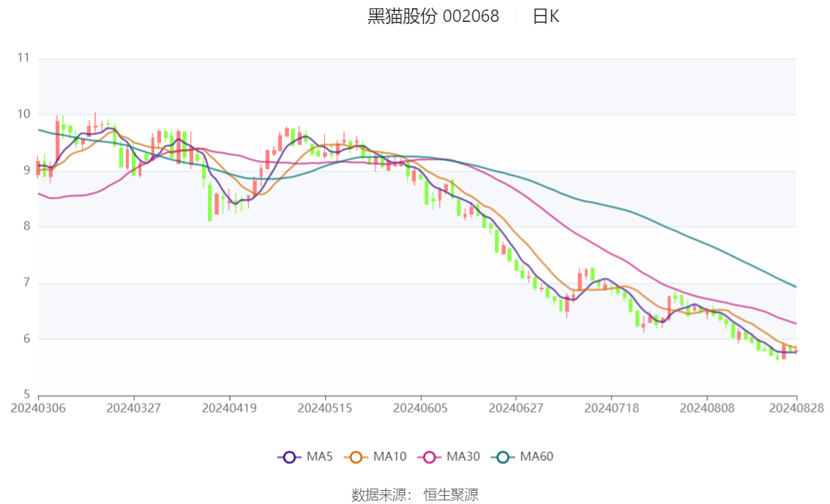Click the y-axis value 10

23,114
